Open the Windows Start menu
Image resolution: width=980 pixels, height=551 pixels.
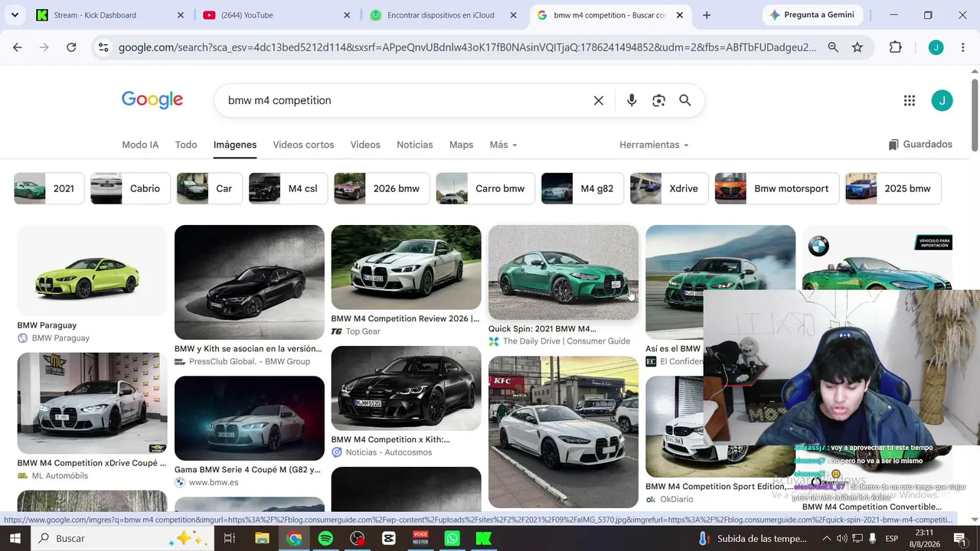tap(15, 539)
